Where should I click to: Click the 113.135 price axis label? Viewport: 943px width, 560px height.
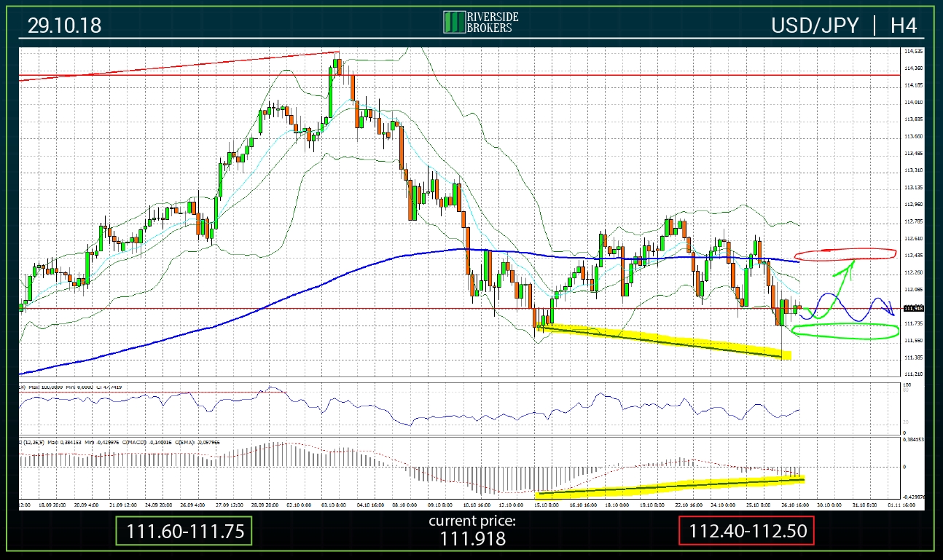point(913,187)
